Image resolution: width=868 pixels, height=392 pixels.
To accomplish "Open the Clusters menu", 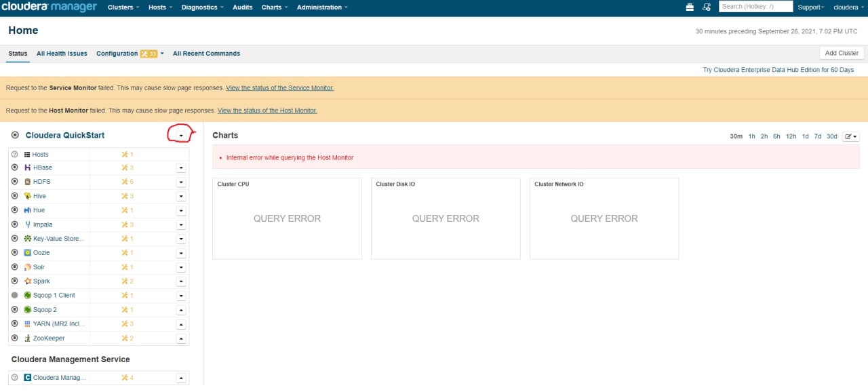I will (124, 7).
